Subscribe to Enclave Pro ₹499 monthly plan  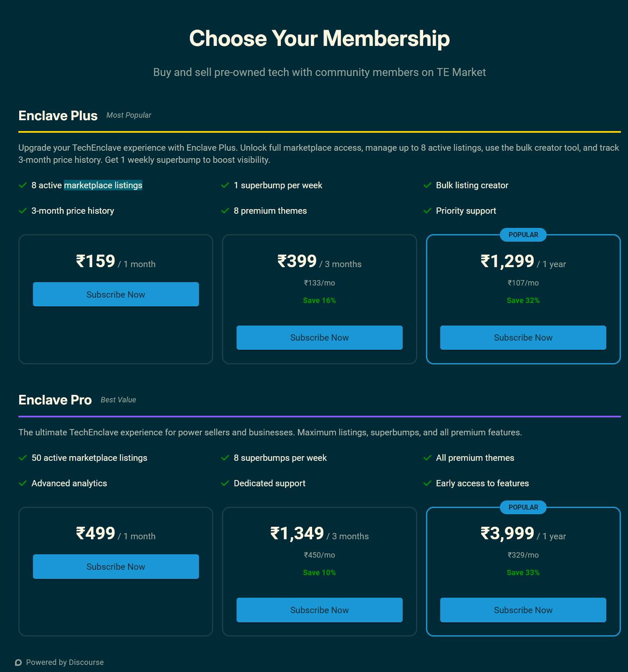(116, 566)
